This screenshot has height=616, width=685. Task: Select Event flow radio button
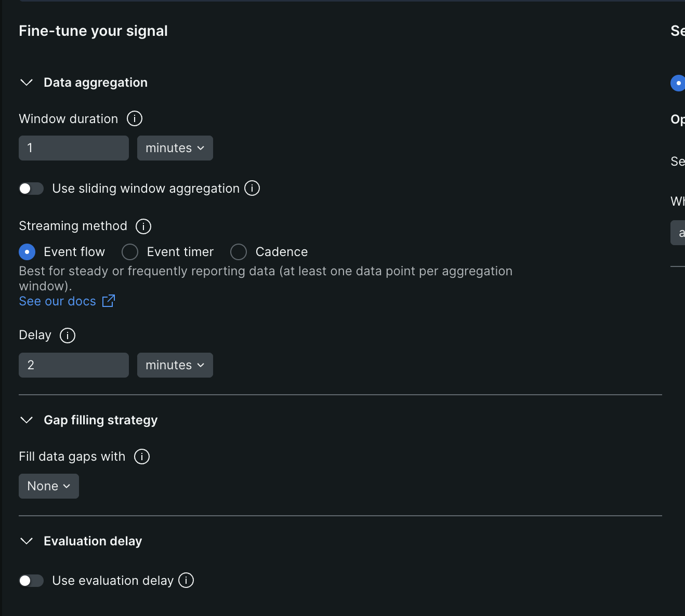[27, 252]
